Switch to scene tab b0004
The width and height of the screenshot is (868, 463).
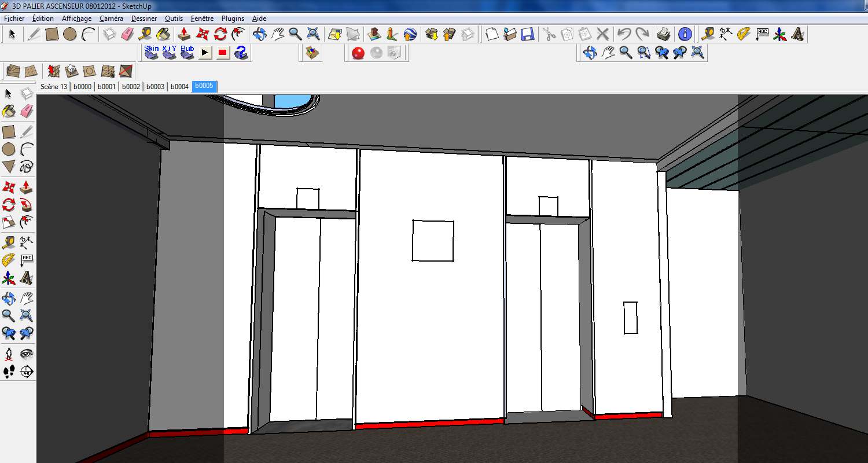pos(179,87)
